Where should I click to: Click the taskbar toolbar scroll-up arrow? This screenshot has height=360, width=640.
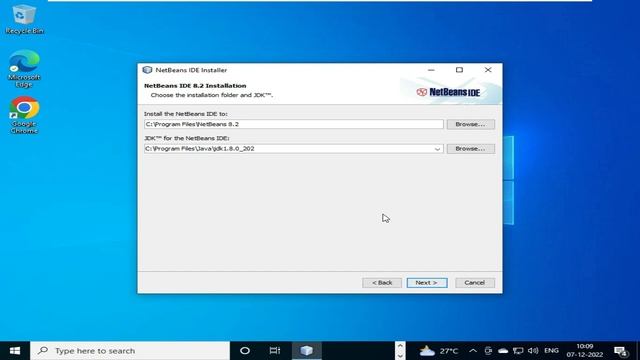tap(400, 346)
